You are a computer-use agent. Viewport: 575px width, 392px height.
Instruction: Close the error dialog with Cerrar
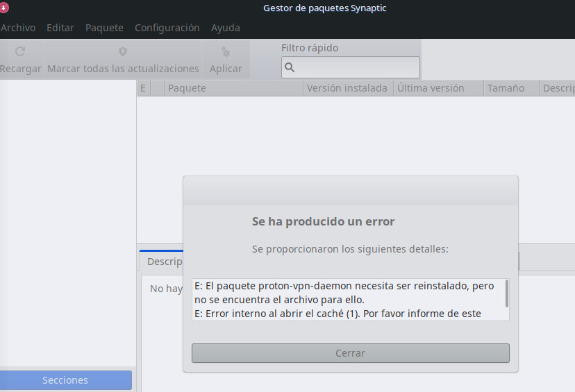351,353
